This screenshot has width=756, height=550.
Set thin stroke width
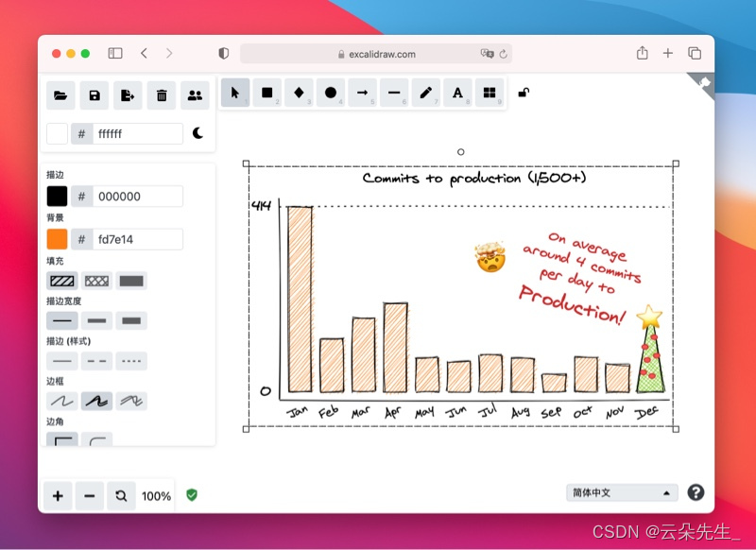62,320
